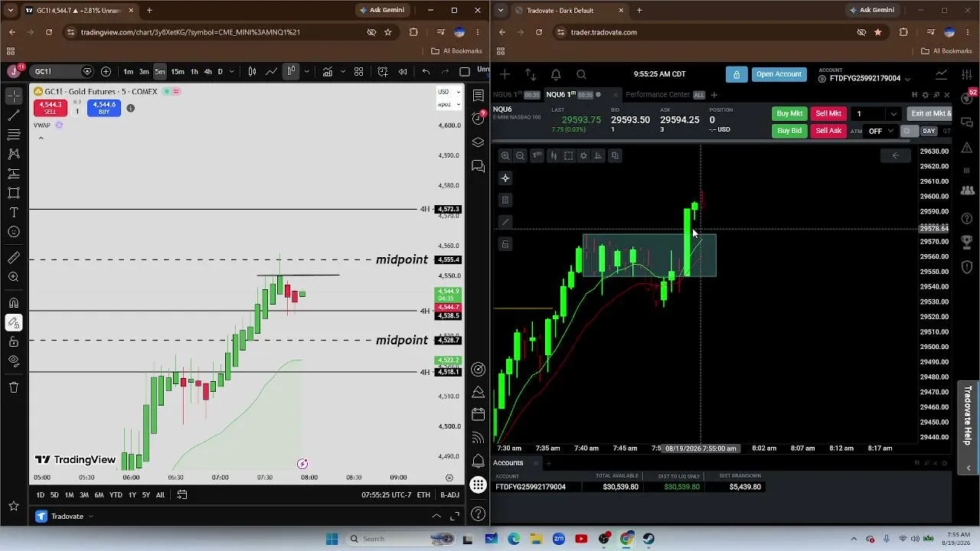This screenshot has height=551, width=980.
Task: Click the Sell Ask button
Action: (x=828, y=131)
